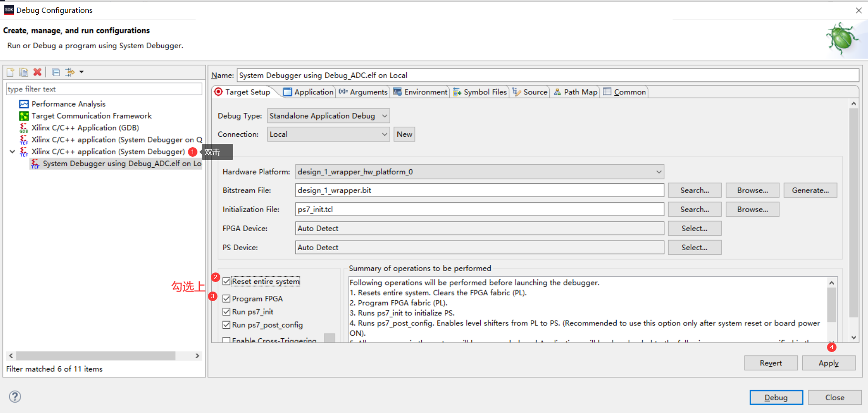Click the Apply button
This screenshot has height=413, width=868.
click(x=828, y=363)
